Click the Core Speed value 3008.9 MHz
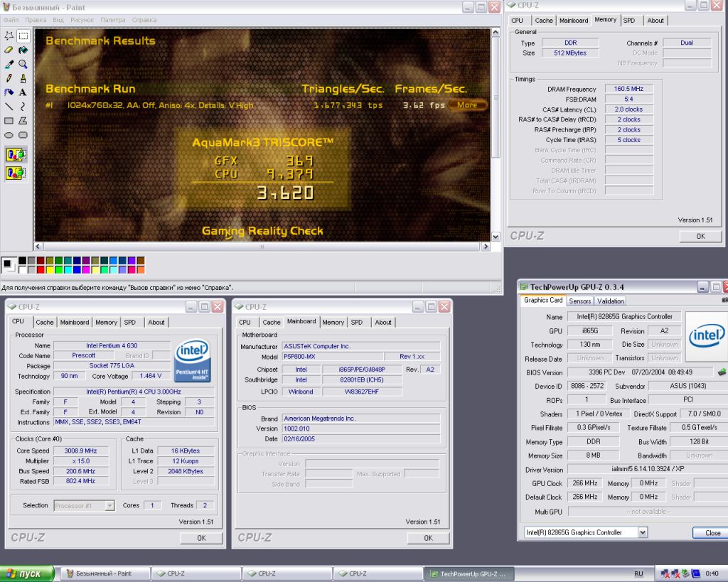Viewport: 728px width, 582px height. click(81, 451)
